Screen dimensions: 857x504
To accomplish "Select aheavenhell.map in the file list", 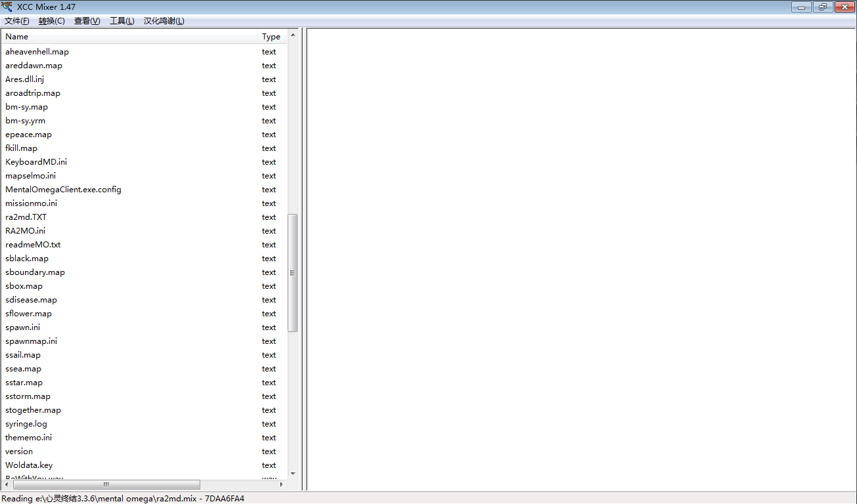I will [x=37, y=52].
